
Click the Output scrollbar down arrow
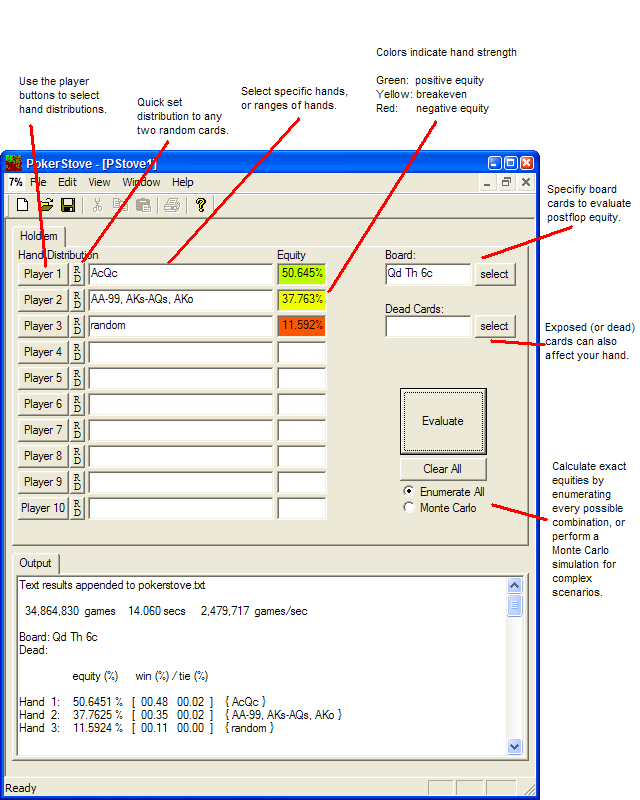(514, 746)
